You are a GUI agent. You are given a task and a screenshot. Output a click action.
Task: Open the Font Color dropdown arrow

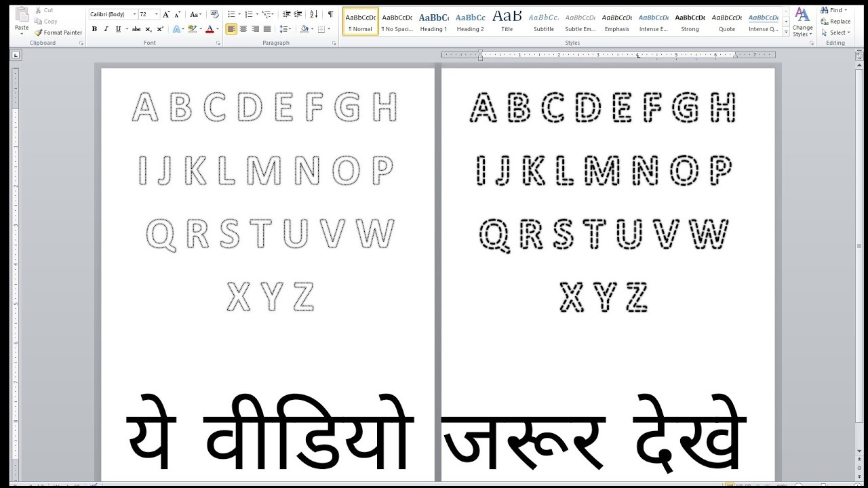[x=218, y=29]
